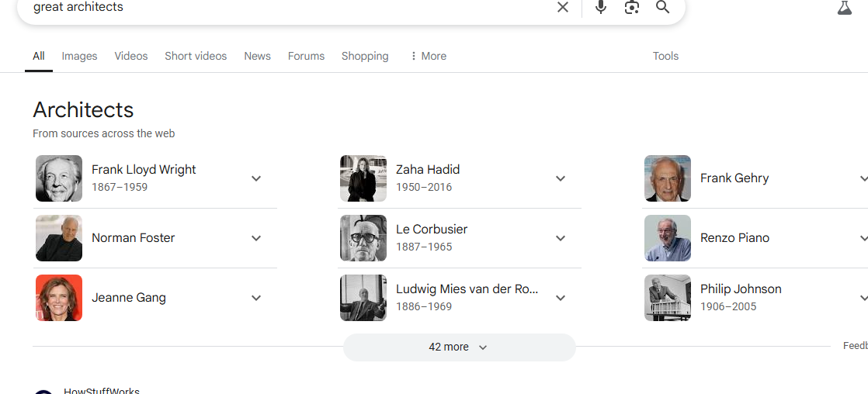Image resolution: width=868 pixels, height=394 pixels.
Task: Select Frank Gehry's portrait thumbnail
Action: pyautogui.click(x=668, y=178)
